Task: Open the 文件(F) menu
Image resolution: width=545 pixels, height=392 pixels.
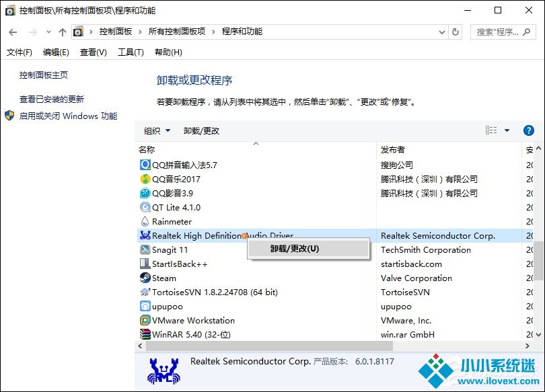Action: (20, 52)
